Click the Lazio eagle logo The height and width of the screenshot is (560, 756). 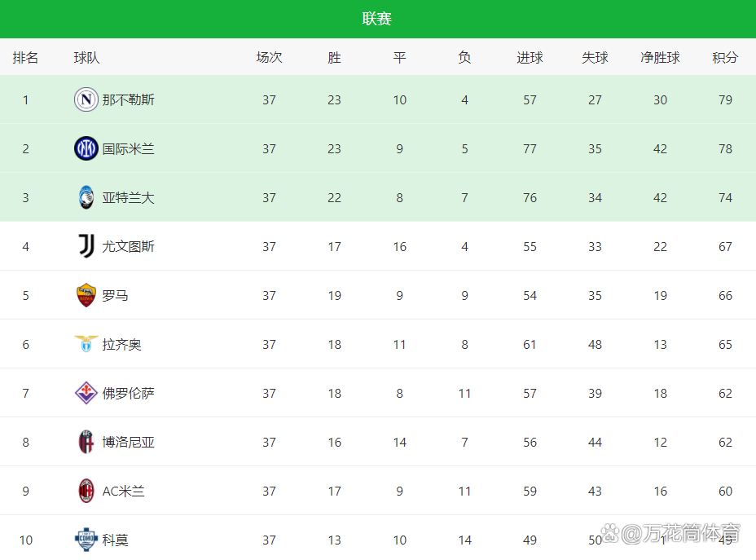(86, 344)
